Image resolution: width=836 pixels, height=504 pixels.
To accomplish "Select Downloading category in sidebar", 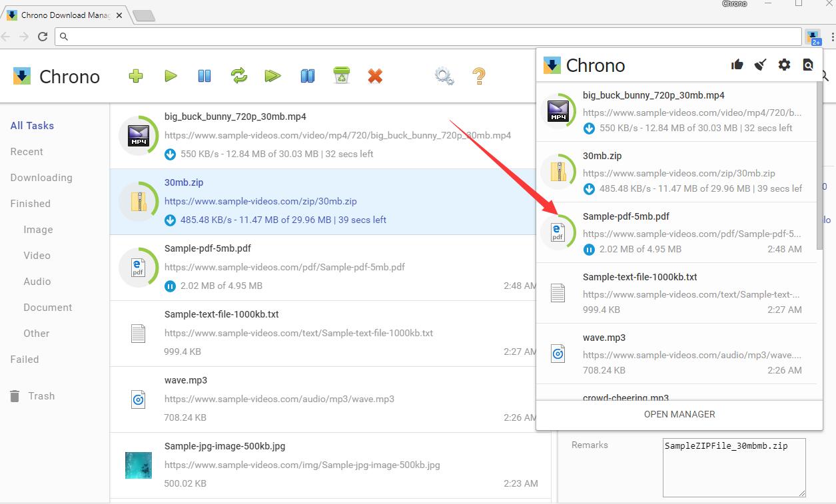I will (x=41, y=178).
